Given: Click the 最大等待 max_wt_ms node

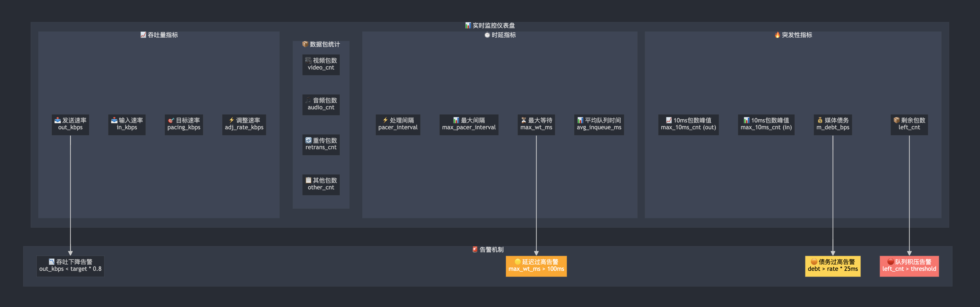Looking at the screenshot, I should [x=536, y=124].
